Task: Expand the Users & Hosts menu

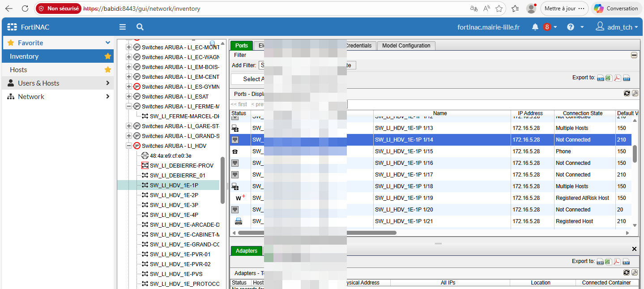Action: (x=58, y=83)
